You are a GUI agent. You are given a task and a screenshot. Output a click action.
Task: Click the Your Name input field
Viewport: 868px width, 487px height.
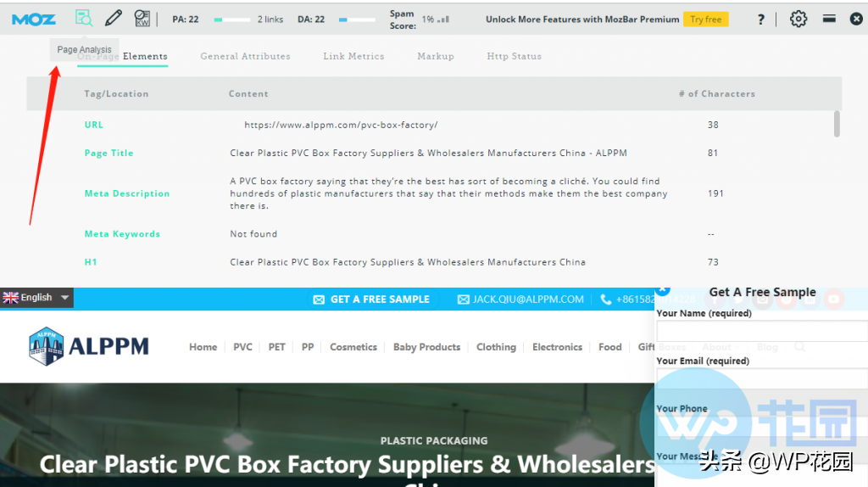point(762,332)
